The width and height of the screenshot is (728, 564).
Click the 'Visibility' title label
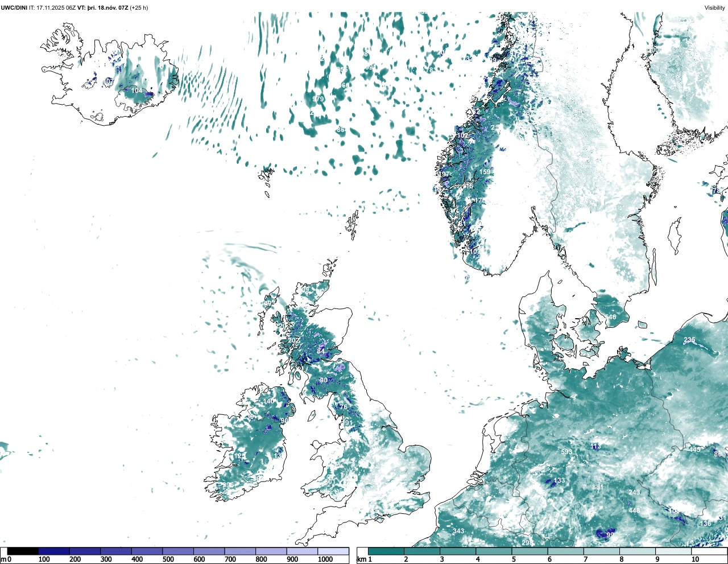(x=715, y=8)
